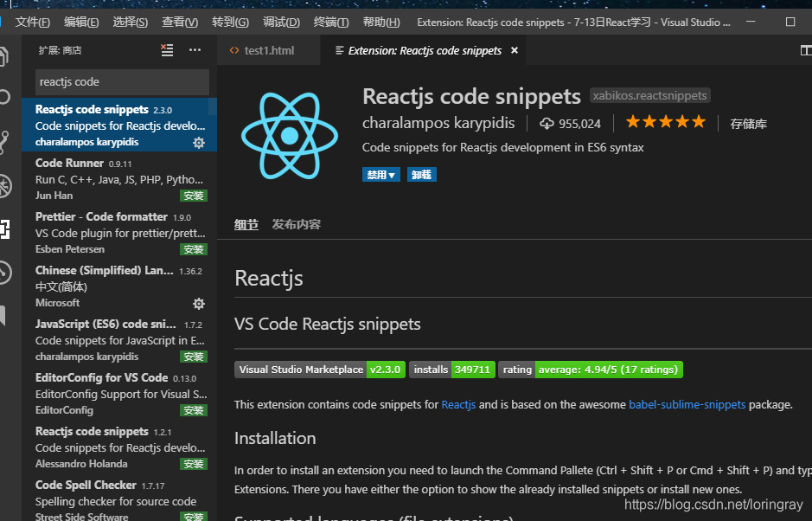Viewport: 812px width, 521px height.
Task: Select the Code Spell Checker row
Action: [119, 499]
